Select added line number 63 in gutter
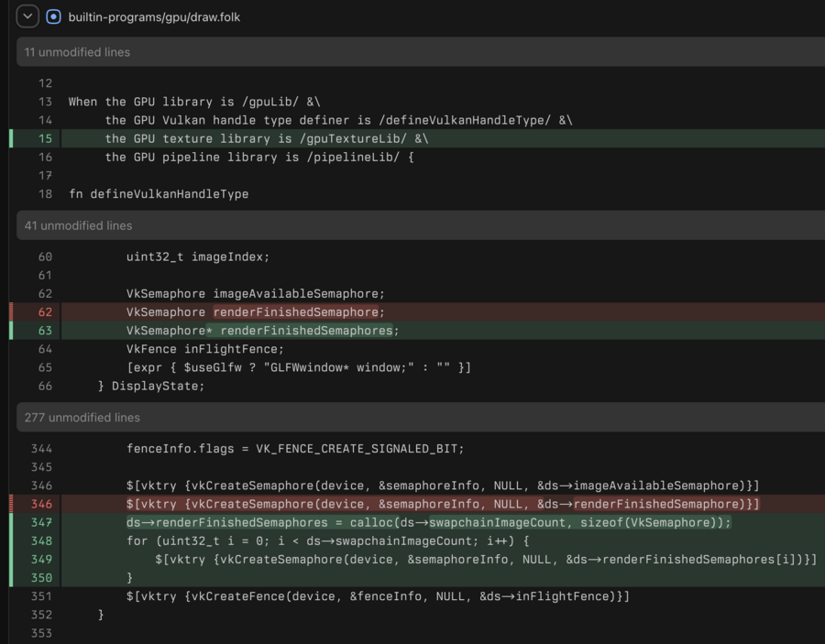Image resolution: width=825 pixels, height=644 pixels. pos(45,330)
